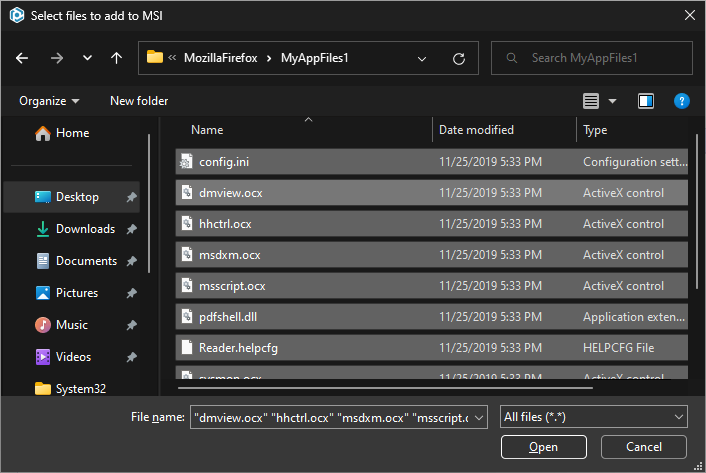Image resolution: width=706 pixels, height=473 pixels.
Task: Select the pdfshell.dll file
Action: [x=431, y=317]
